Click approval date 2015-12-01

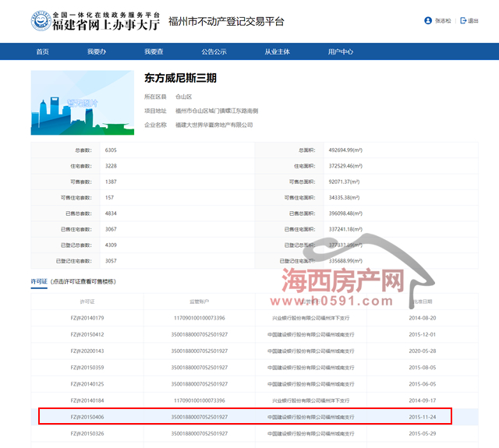pyautogui.click(x=423, y=334)
